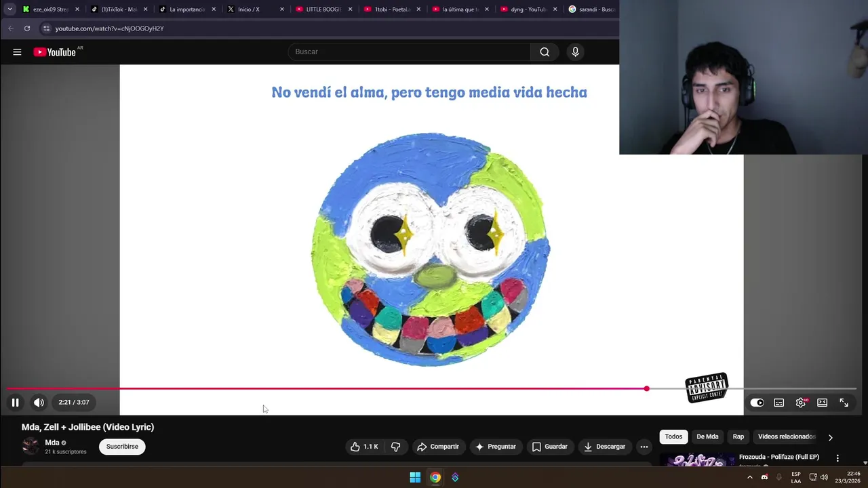Switch to theater mode view
868x488 pixels.
[x=823, y=403]
